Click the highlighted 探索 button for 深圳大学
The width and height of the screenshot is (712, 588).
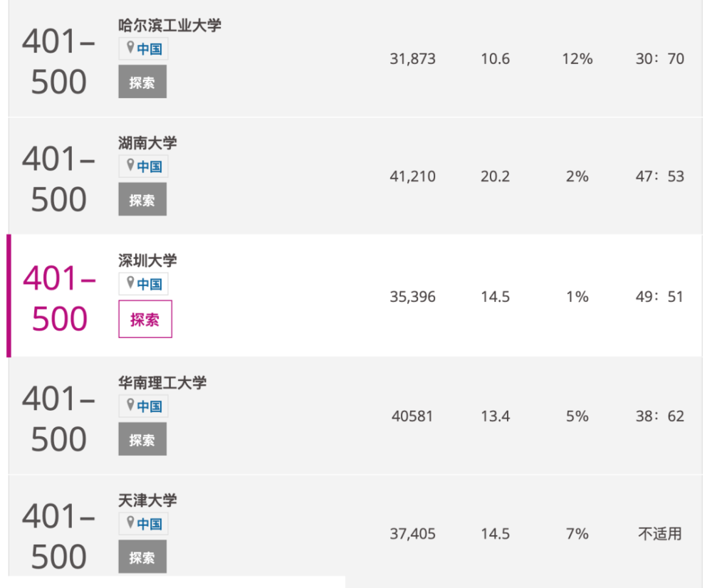tap(145, 319)
